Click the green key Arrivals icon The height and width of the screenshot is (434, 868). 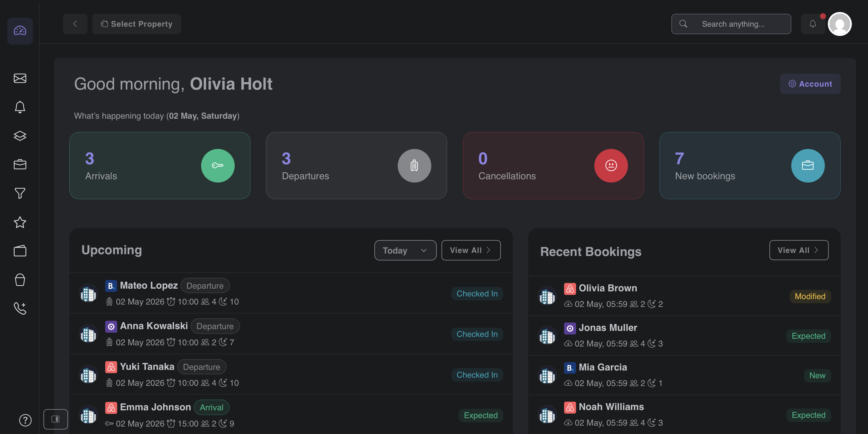[x=218, y=165]
